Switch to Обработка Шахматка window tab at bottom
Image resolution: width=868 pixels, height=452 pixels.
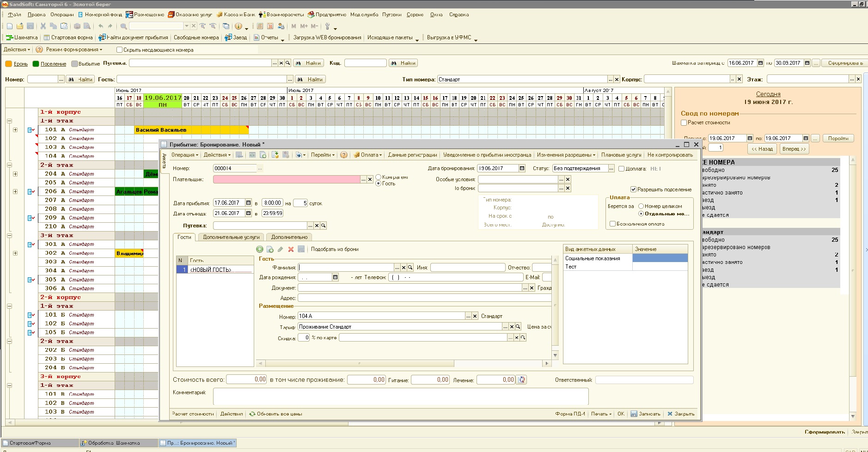coord(118,443)
